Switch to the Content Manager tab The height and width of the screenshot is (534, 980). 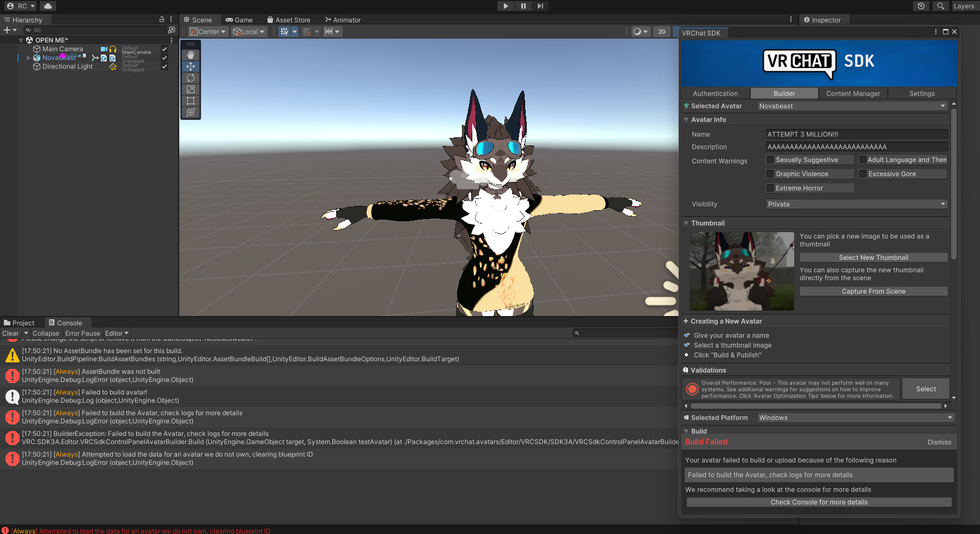tap(853, 93)
